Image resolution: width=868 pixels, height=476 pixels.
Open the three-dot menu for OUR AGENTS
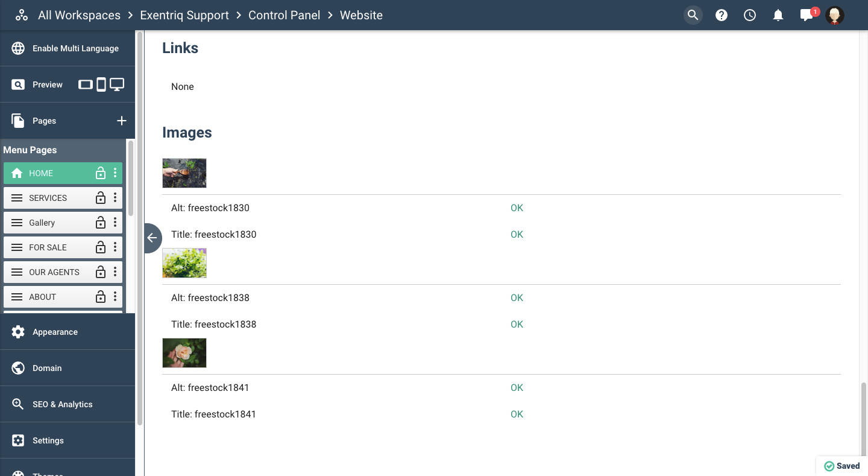115,272
